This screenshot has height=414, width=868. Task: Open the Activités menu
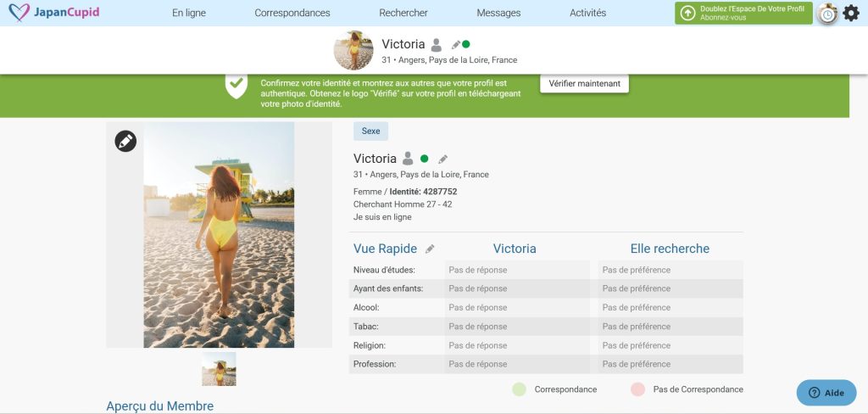587,13
